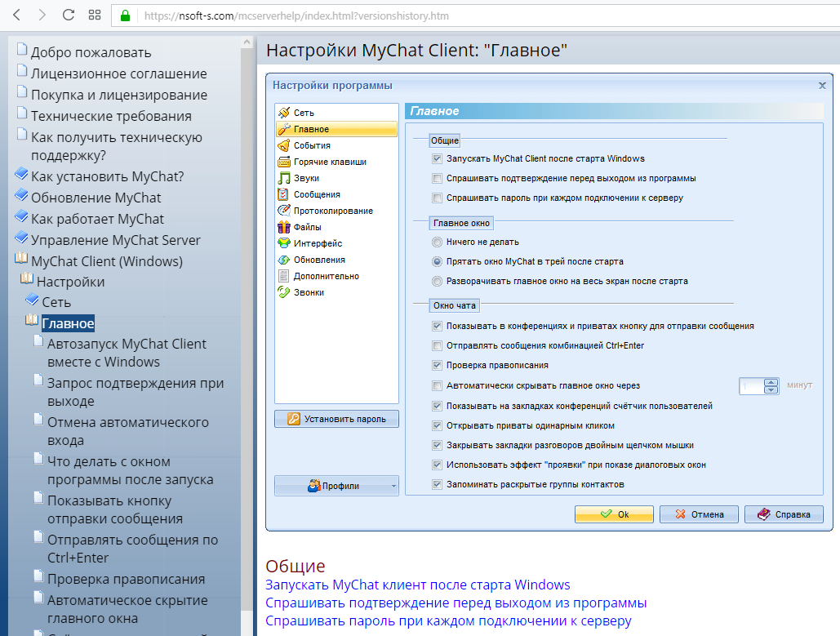Screen dimensions: 840x636
Task: Expand the Как установить MyChat? book node
Action: [21, 174]
